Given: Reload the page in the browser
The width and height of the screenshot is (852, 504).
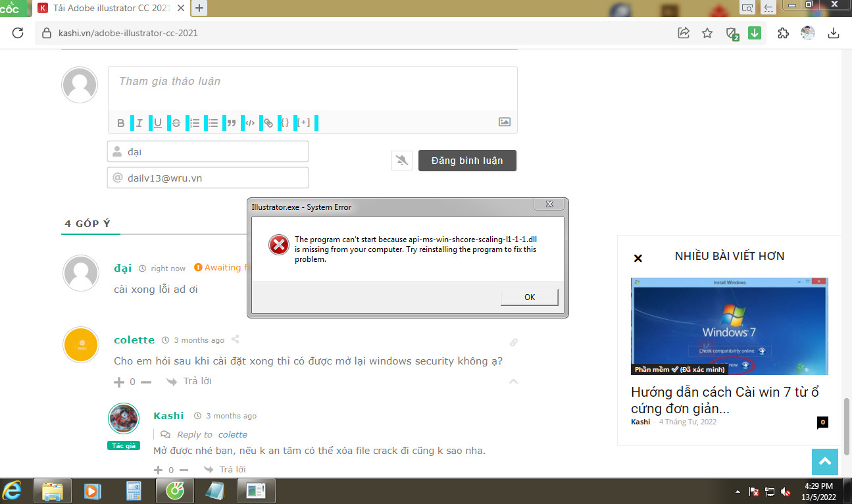Looking at the screenshot, I should click(18, 33).
